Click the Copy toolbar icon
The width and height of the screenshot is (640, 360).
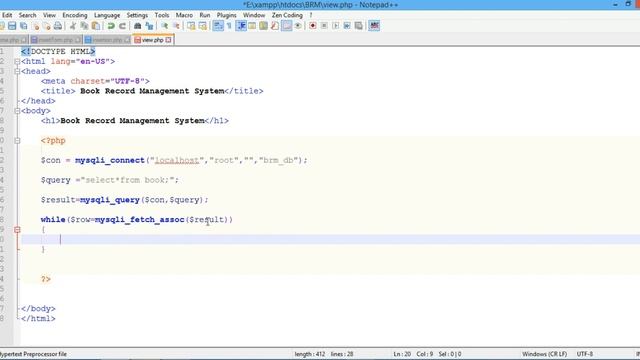84,26
